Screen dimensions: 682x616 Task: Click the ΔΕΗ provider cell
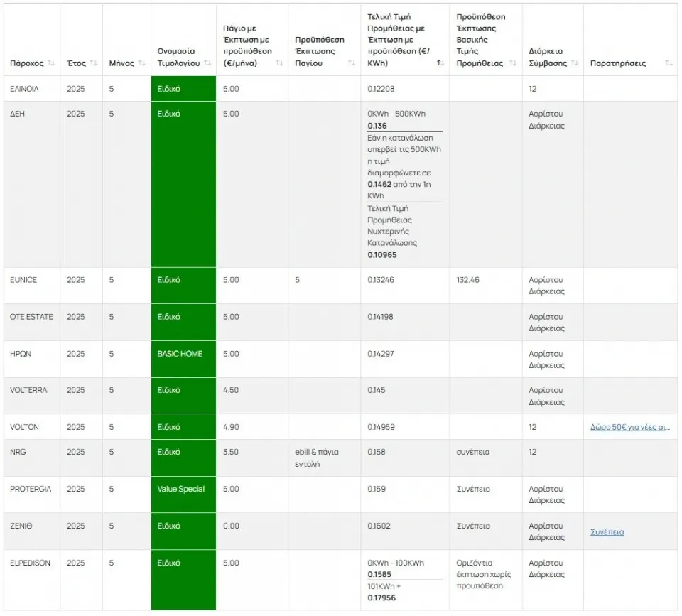click(x=18, y=114)
